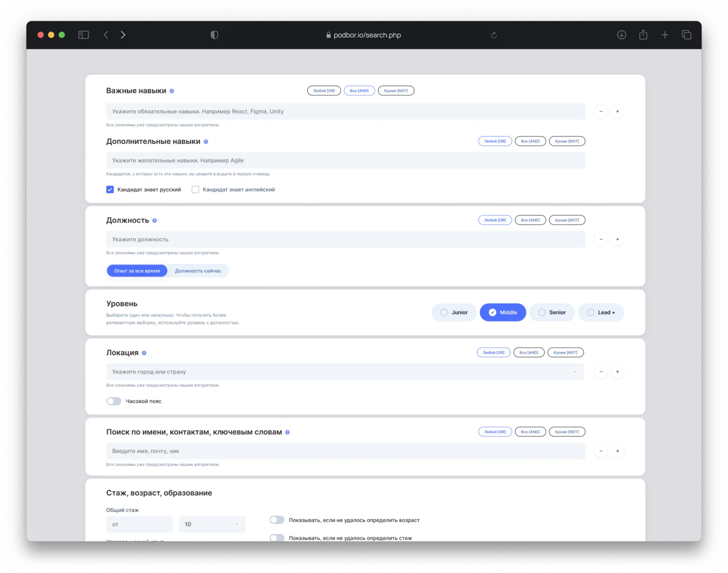Image resolution: width=728 pixels, height=573 pixels.
Task: Select Все [AND] for name and contacts search
Action: pos(530,432)
